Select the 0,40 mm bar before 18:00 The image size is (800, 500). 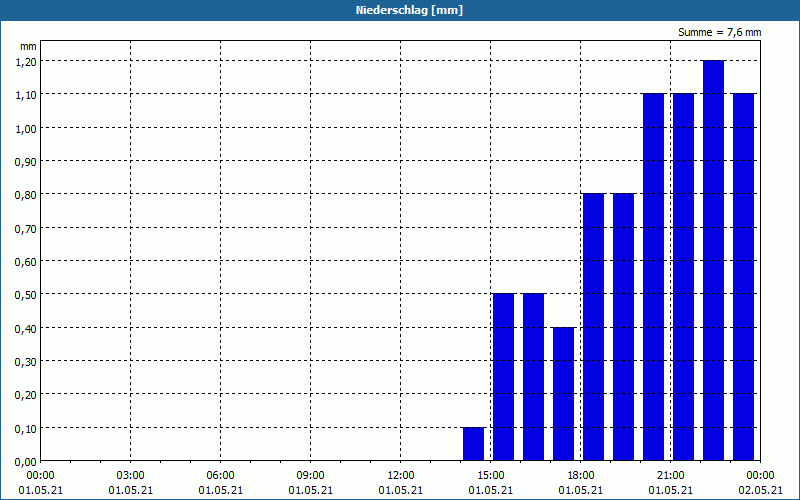563,394
